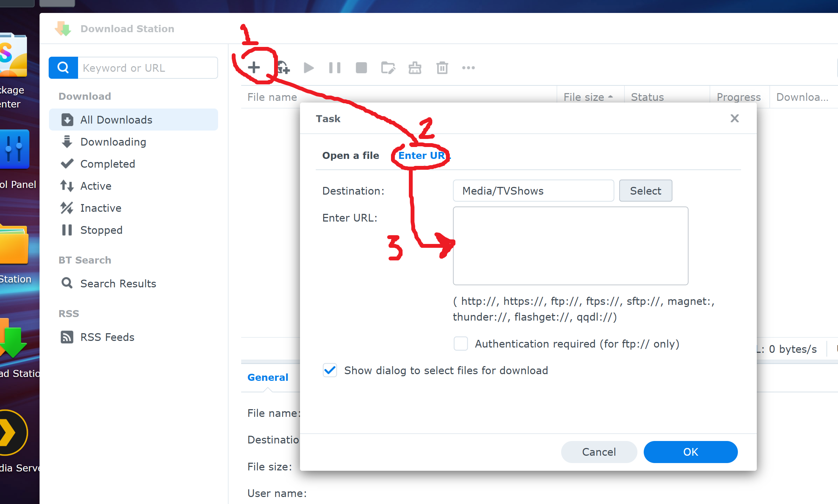Click the Add download task plus icon
Viewport: 838px width, 504px height.
click(x=254, y=67)
